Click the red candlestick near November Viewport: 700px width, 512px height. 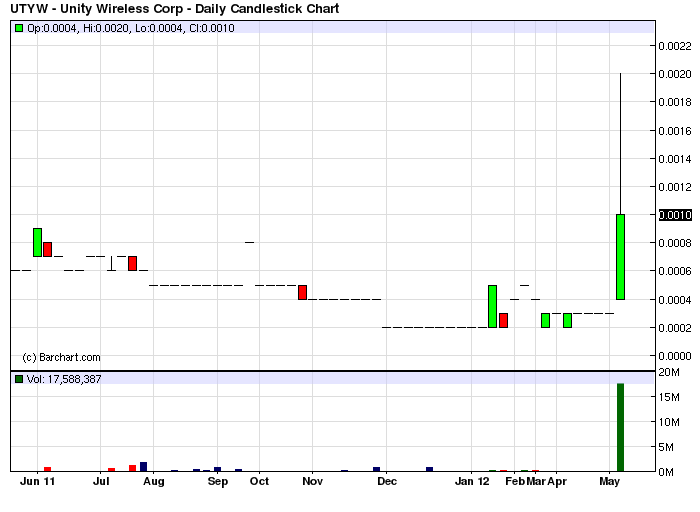pos(303,292)
